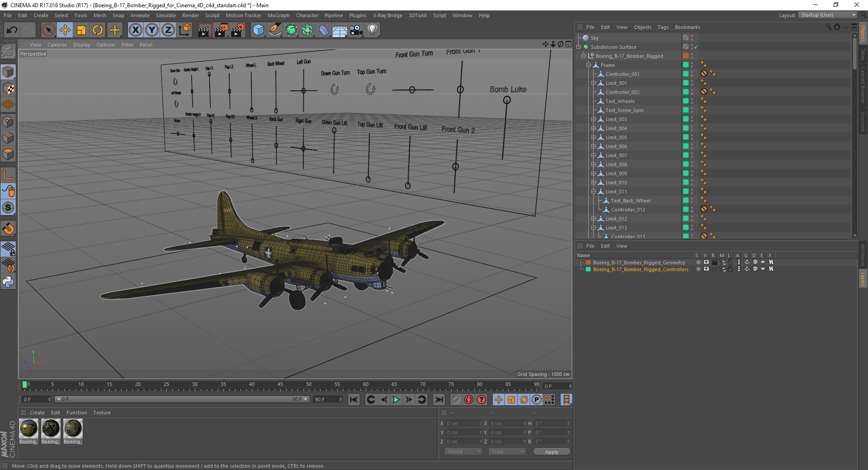
Task: Collapse the Limit_011 object
Action: tap(594, 192)
